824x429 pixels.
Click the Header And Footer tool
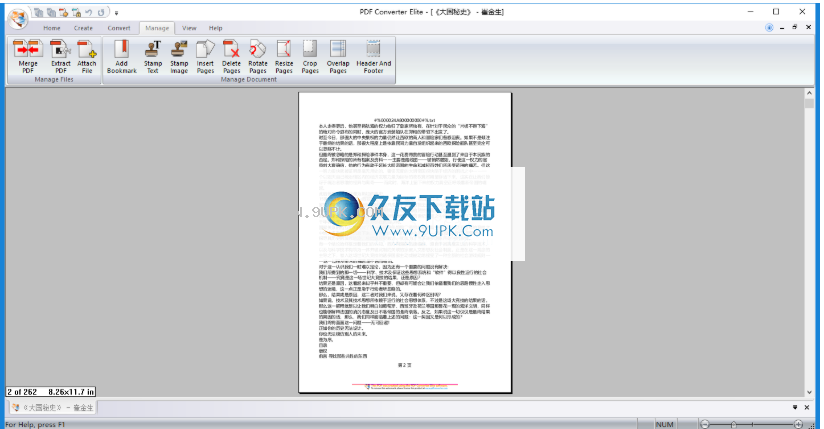pos(374,57)
